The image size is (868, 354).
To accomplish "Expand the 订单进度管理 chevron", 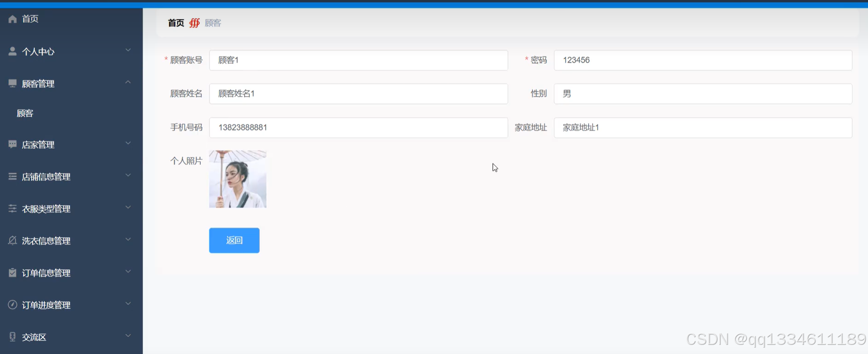I will 128,303.
